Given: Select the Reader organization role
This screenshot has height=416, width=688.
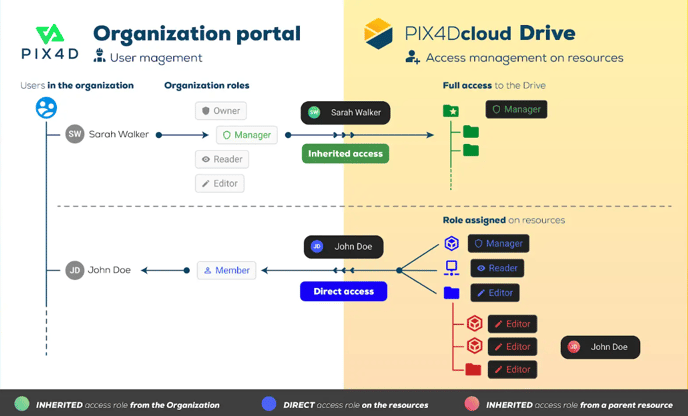Looking at the screenshot, I should [x=222, y=159].
